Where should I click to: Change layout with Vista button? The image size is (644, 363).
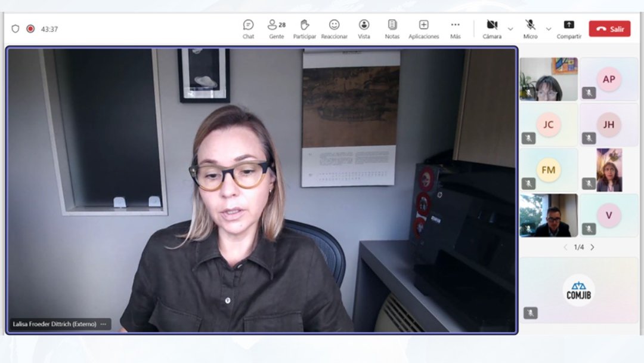364,29
